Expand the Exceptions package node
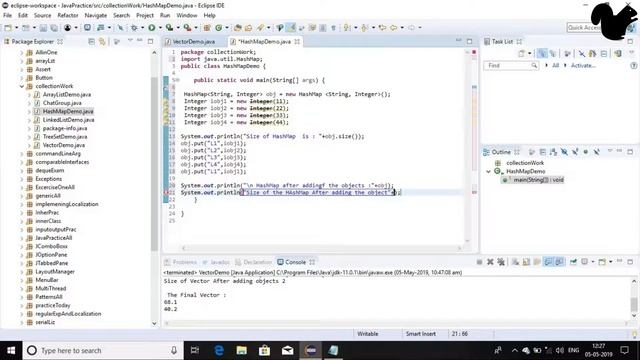640x360 pixels. point(22,179)
